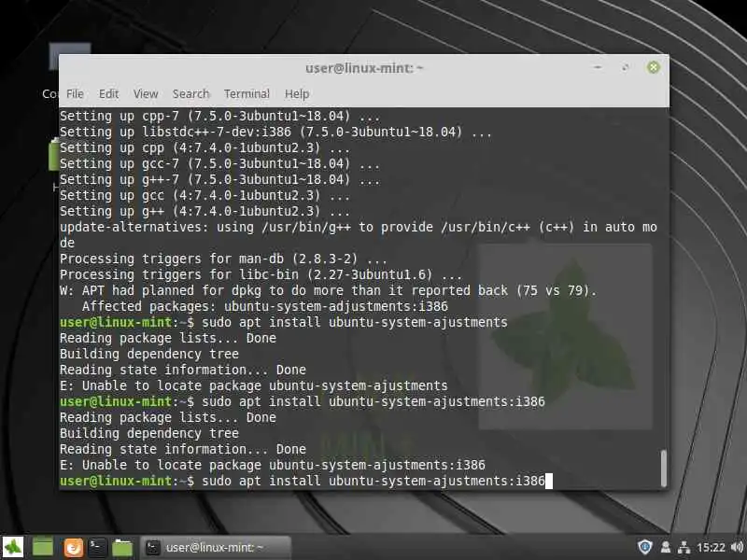Click error 'Unable to locate package ubuntu-system-ajustments:i386'
The width and height of the screenshot is (747, 560).
273,465
